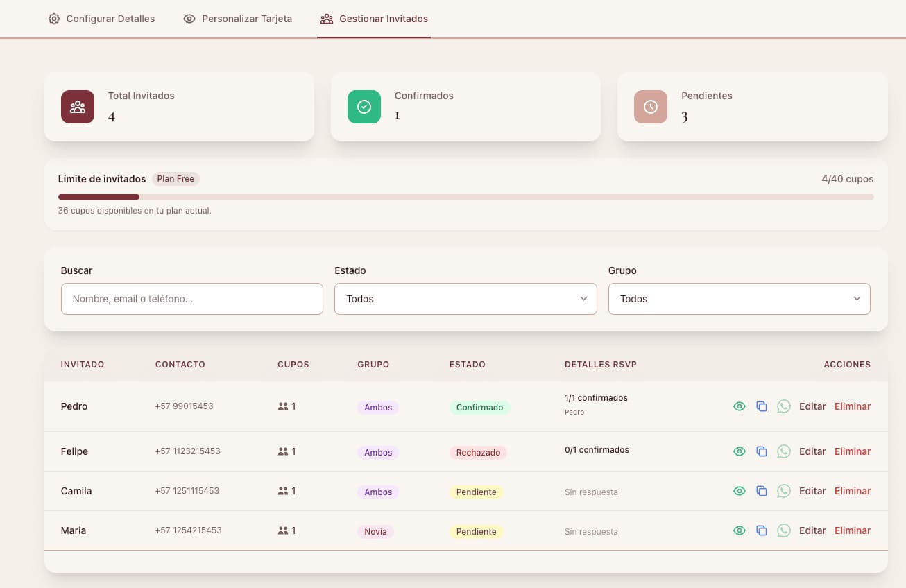Click the green Confirmados check icon
906x588 pixels.
click(364, 107)
